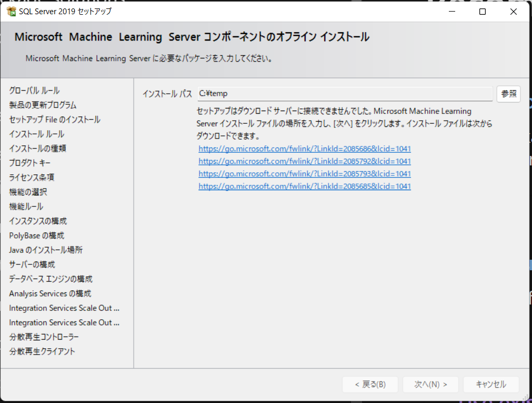Open download link ending in LinkId=2085685
Screen dimensions: 532x403
pos(304,186)
